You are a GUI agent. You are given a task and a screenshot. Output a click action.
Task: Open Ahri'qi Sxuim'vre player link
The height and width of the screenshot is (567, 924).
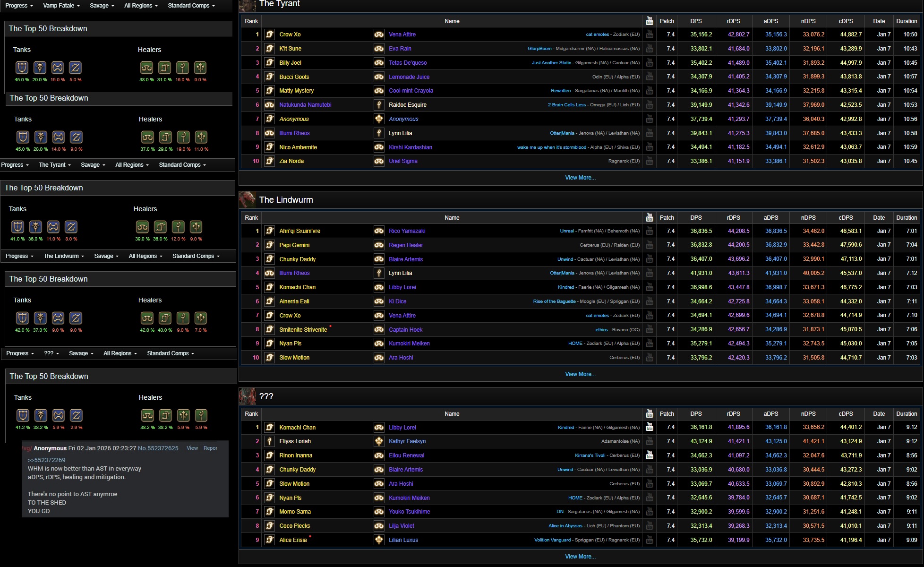click(299, 231)
